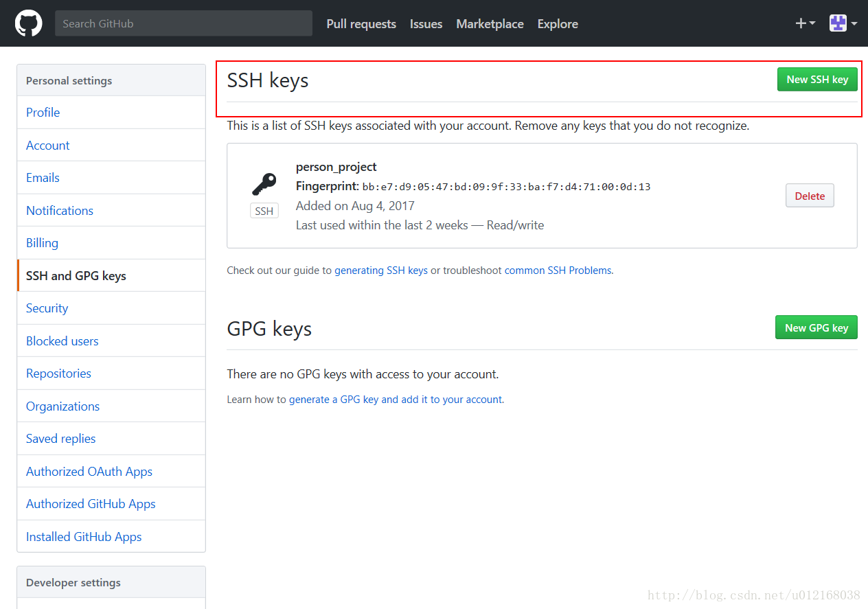Click the SSH keys heading
The height and width of the screenshot is (609, 868).
coord(268,80)
